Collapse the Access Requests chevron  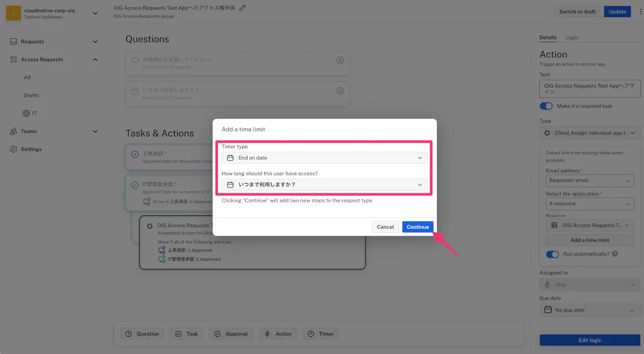96,60
